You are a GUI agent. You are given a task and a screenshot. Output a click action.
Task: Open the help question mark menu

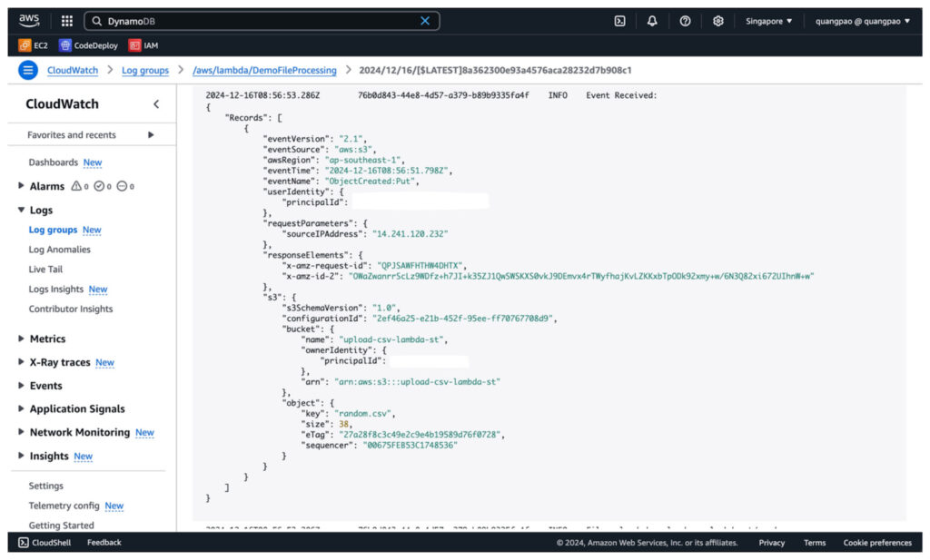[x=685, y=21]
